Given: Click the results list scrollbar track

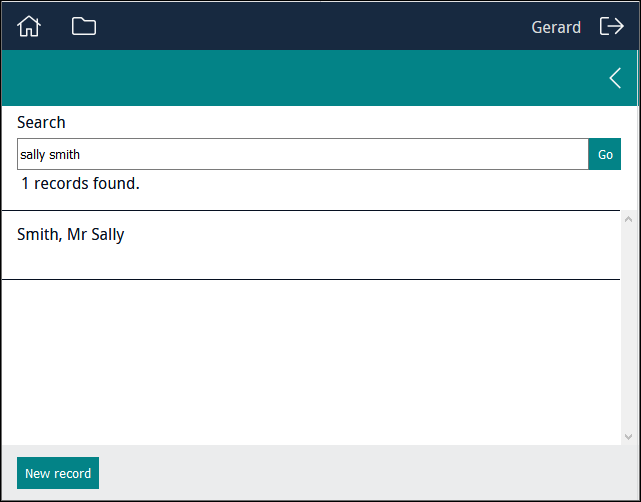Looking at the screenshot, I should (629, 328).
